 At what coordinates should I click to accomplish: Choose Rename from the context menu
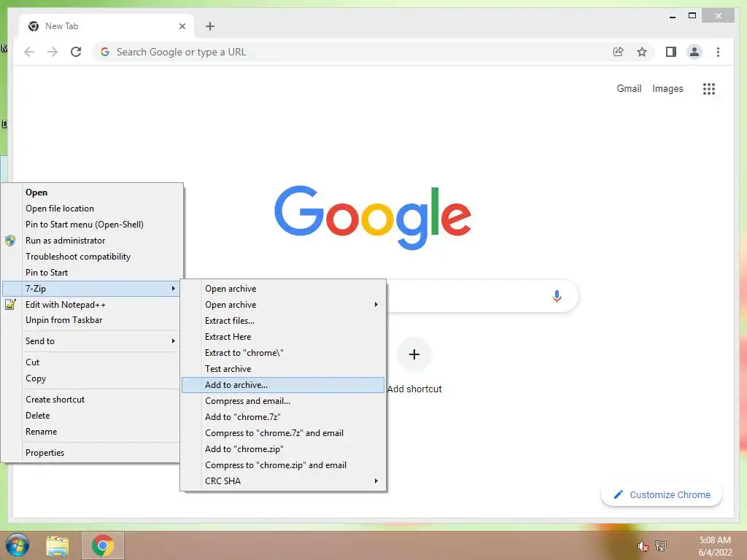point(91,432)
